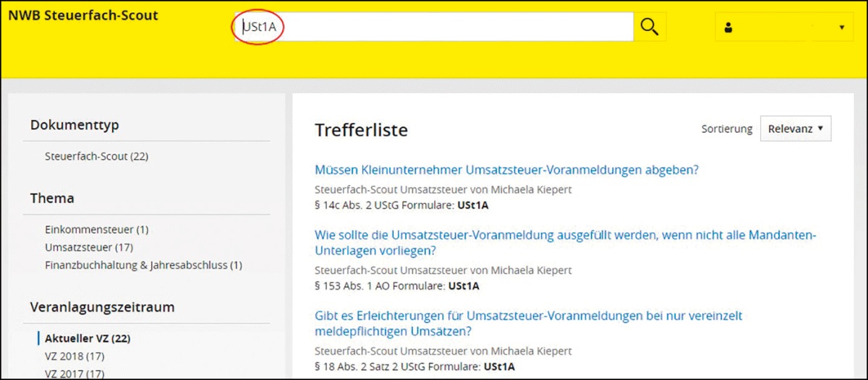Open result about Kleinunternehmer Umsatzsteuer-Voranmeldungen
Viewport: 868px width, 380px height.
click(506, 170)
